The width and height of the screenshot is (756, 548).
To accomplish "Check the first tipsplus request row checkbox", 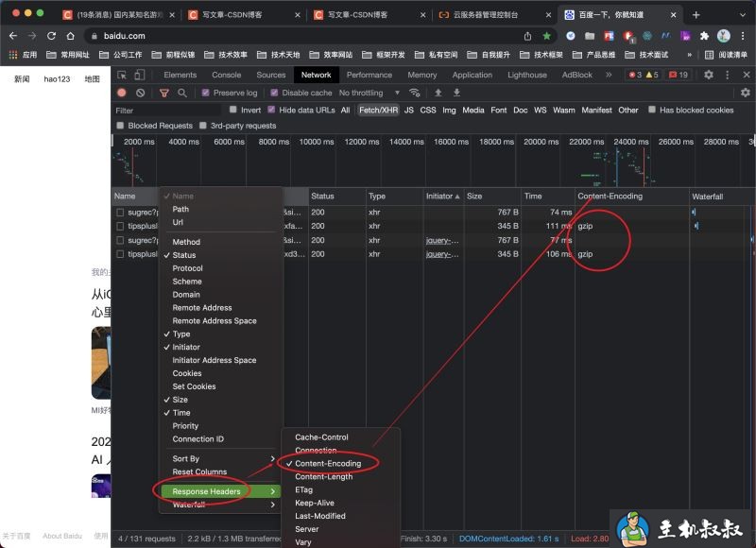I will click(x=120, y=226).
